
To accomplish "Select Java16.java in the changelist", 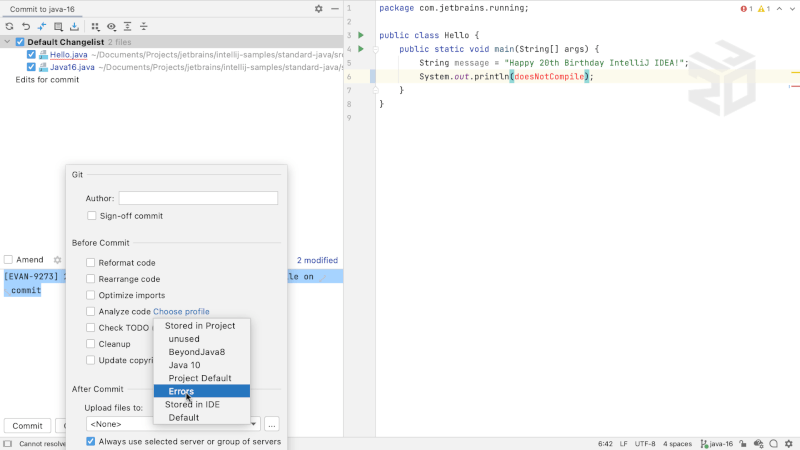I will pos(72,67).
